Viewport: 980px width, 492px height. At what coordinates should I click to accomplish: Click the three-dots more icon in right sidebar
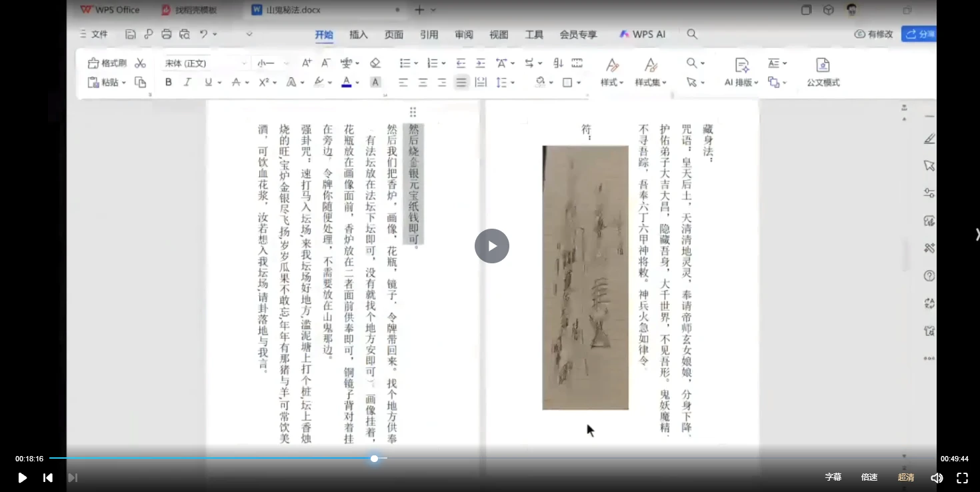929,358
